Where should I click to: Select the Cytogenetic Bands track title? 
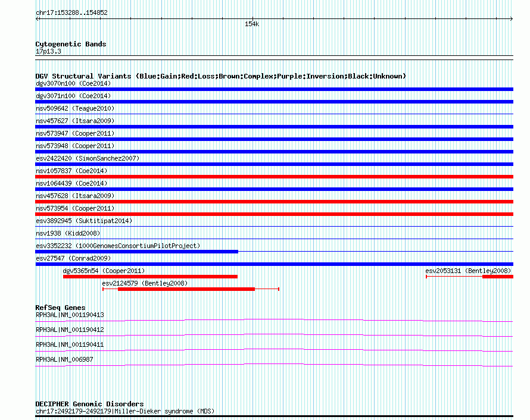pos(71,44)
